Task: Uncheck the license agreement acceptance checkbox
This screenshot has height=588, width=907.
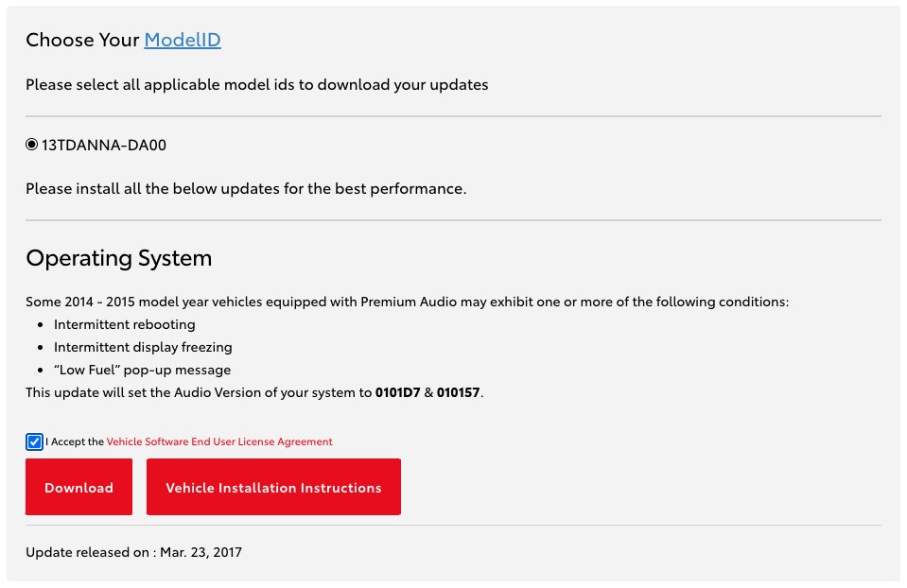Action: tap(34, 441)
